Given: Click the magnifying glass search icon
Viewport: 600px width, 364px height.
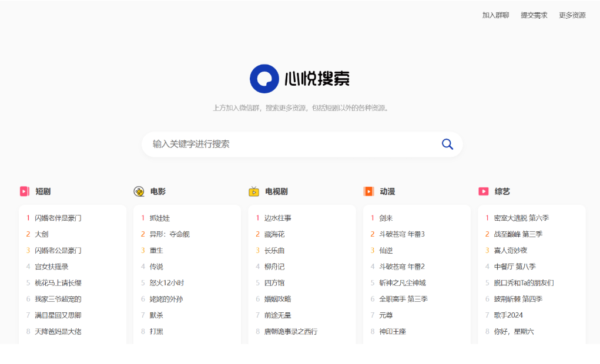Looking at the screenshot, I should [447, 144].
